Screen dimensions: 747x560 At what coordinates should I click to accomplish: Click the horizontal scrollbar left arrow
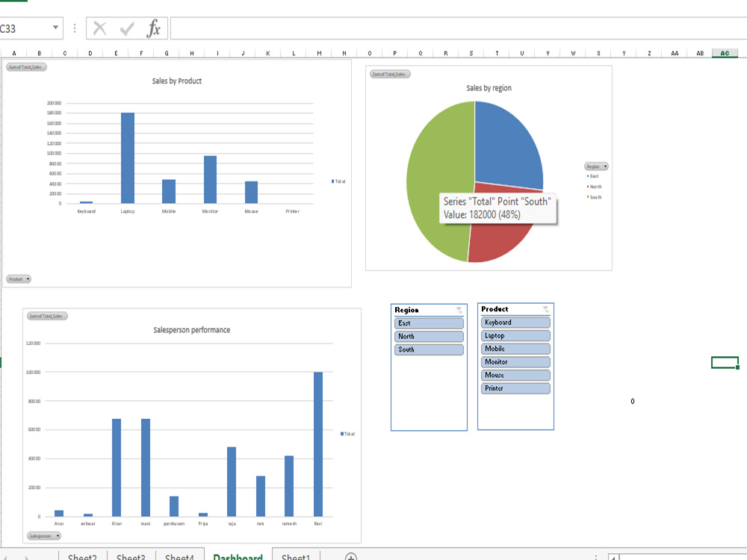click(613, 557)
